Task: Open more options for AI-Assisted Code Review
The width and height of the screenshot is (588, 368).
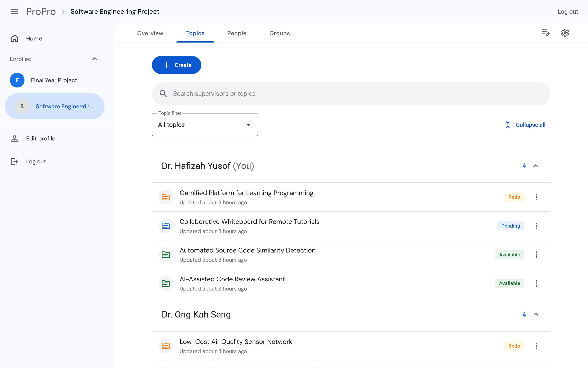Action: tap(537, 283)
